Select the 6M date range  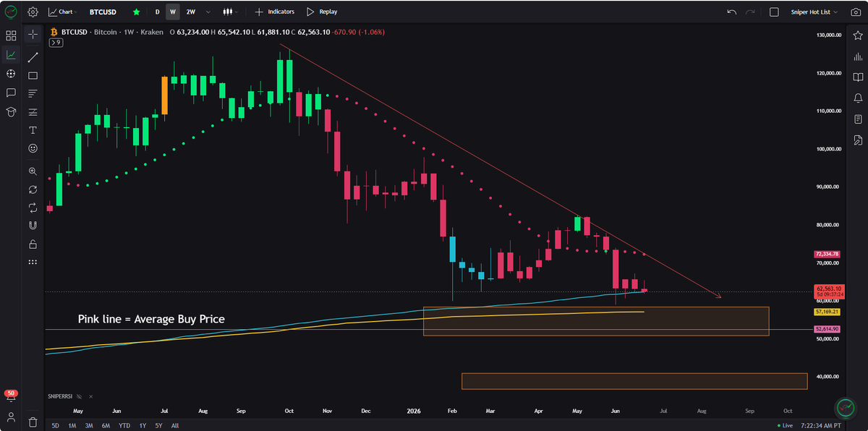click(x=106, y=425)
